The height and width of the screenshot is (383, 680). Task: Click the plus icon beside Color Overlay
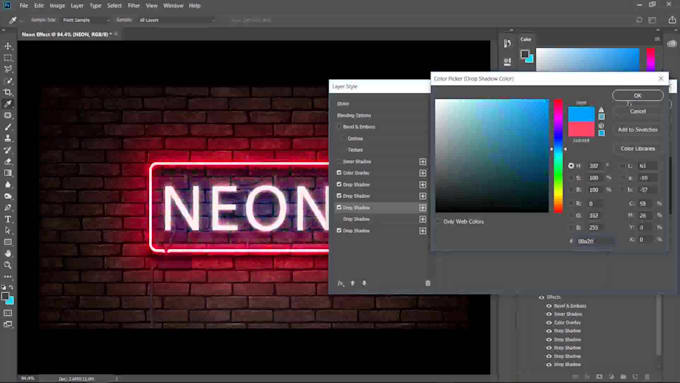422,173
